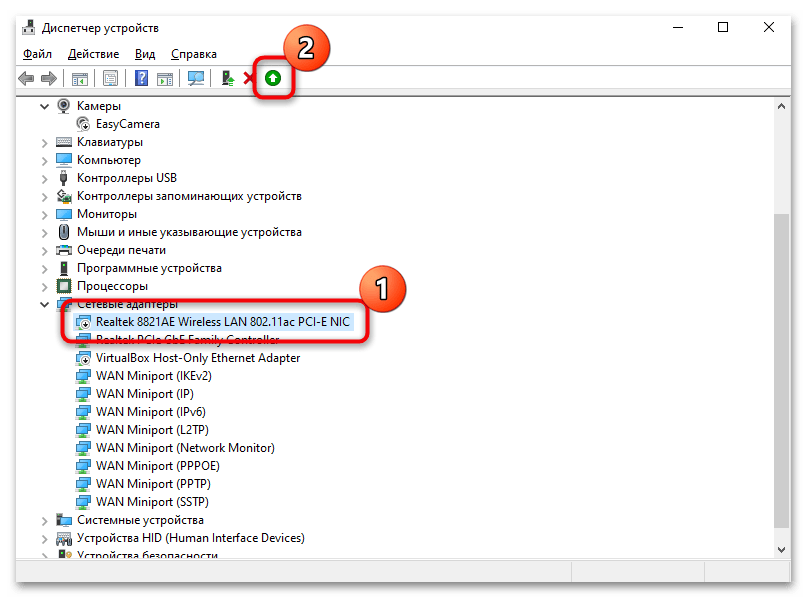
Task: Collapse the Сетевые адаптеры category
Action: tap(44, 304)
